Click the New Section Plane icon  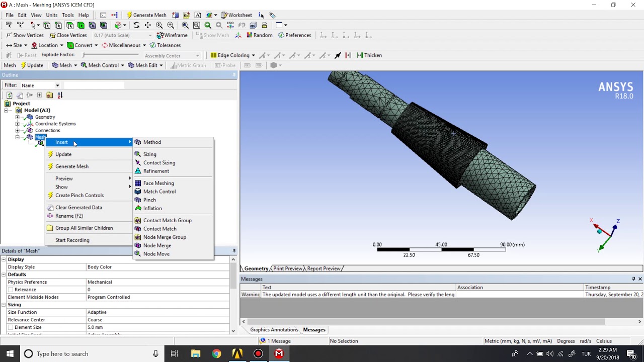click(x=175, y=15)
